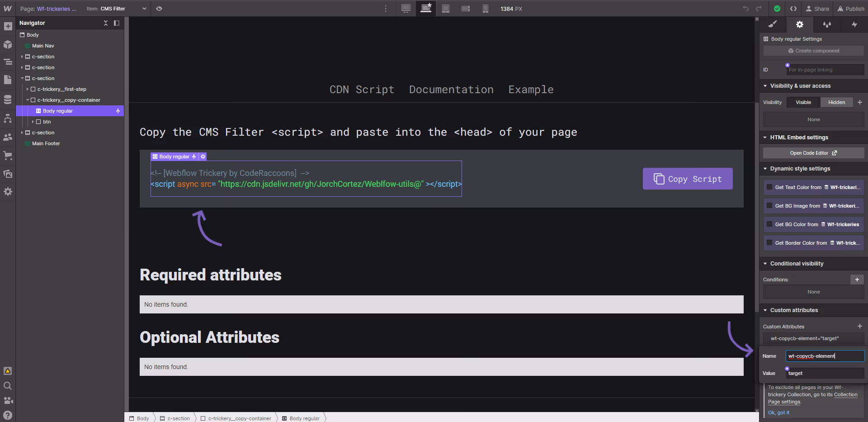Switch to desktop breakpoint view

(x=406, y=9)
